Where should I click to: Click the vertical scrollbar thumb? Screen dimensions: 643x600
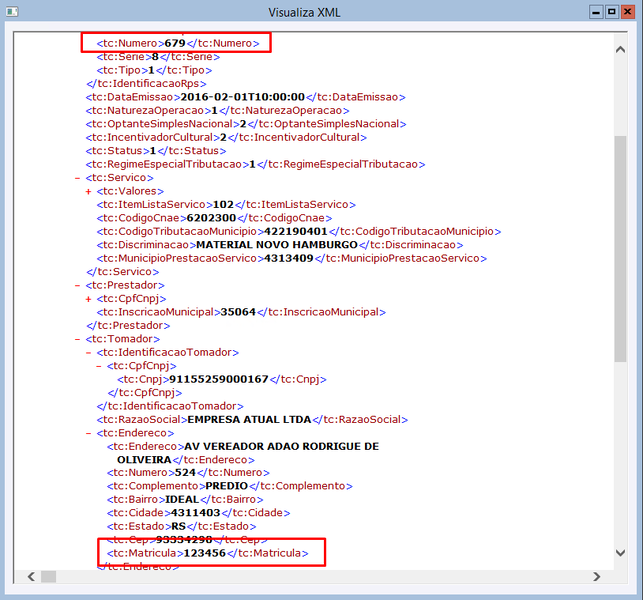[x=620, y=249]
